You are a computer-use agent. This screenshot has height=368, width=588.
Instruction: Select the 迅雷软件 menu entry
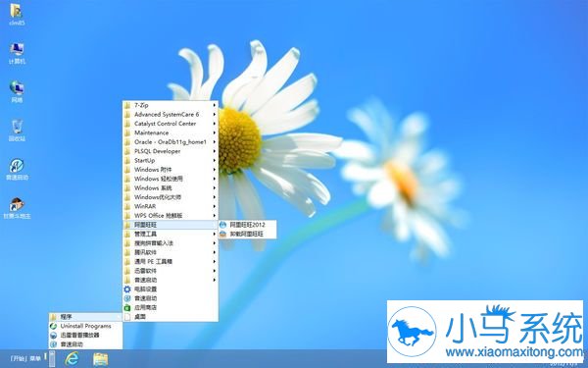point(171,271)
